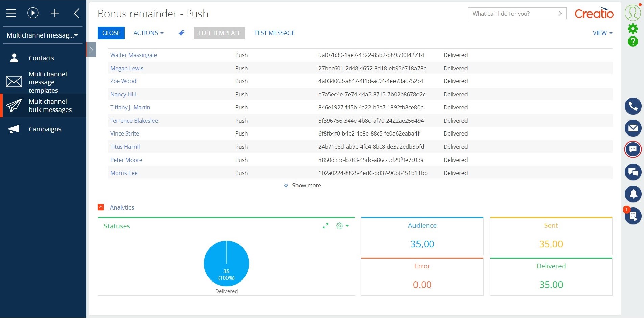Click the tag icon in the toolbar
The height and width of the screenshot is (318, 644).
click(x=181, y=33)
